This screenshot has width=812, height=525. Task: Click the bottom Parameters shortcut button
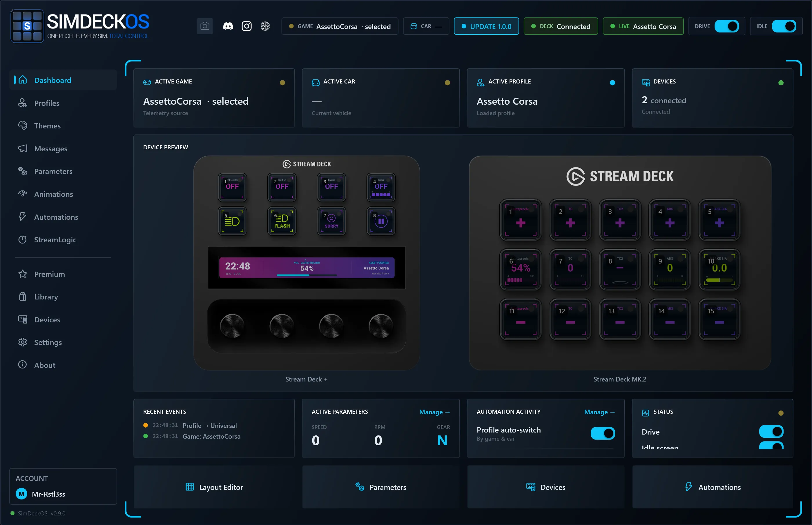380,487
